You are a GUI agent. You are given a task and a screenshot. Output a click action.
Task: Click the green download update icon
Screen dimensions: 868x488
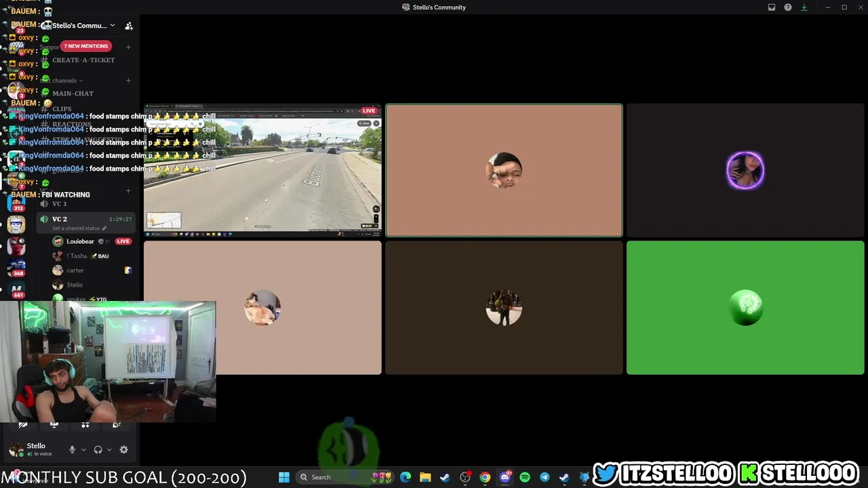click(804, 7)
